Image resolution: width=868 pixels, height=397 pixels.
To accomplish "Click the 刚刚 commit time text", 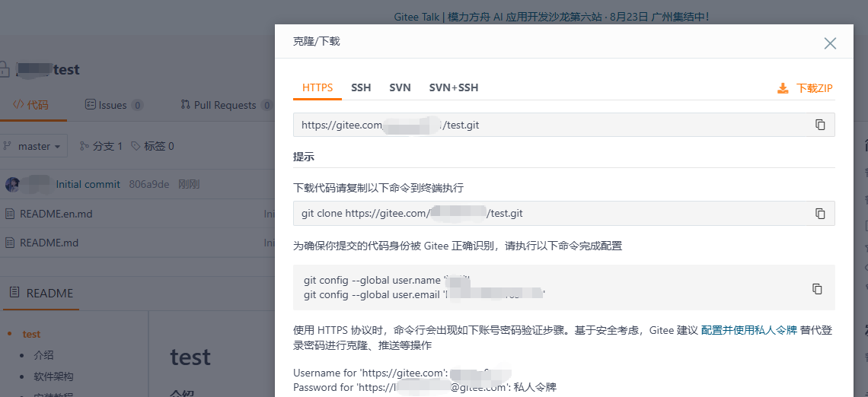I will click(x=189, y=184).
